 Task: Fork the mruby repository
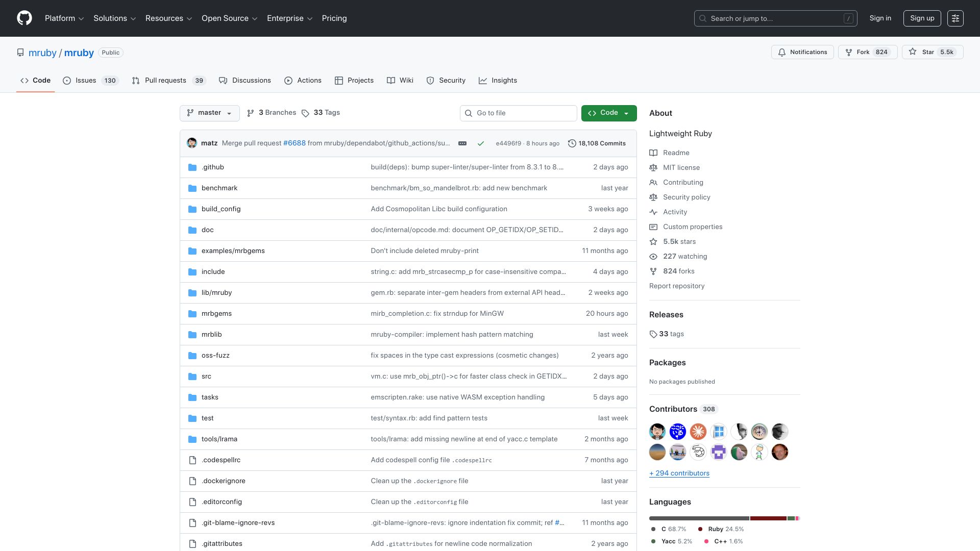click(867, 52)
